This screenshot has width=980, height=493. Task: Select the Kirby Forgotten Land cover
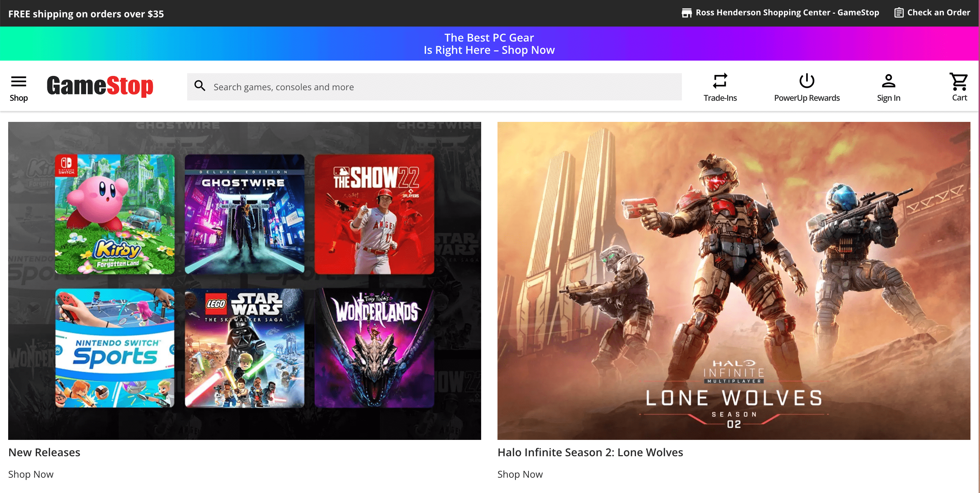pos(115,214)
